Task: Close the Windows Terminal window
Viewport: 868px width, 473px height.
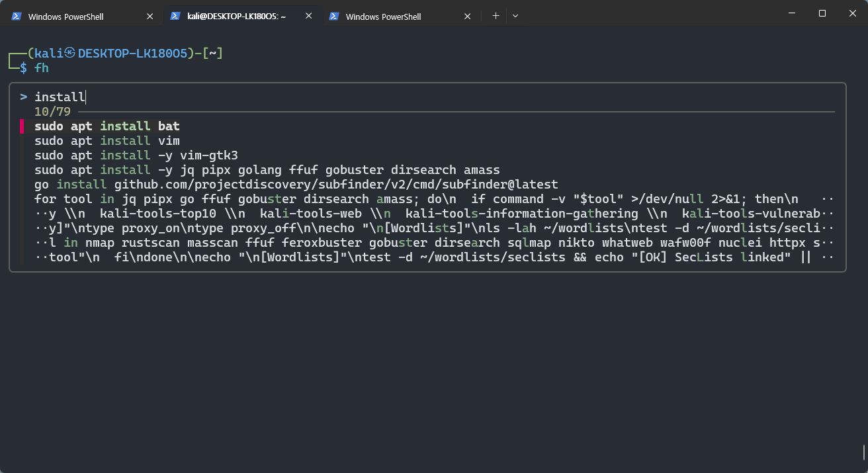Action: coord(853,13)
